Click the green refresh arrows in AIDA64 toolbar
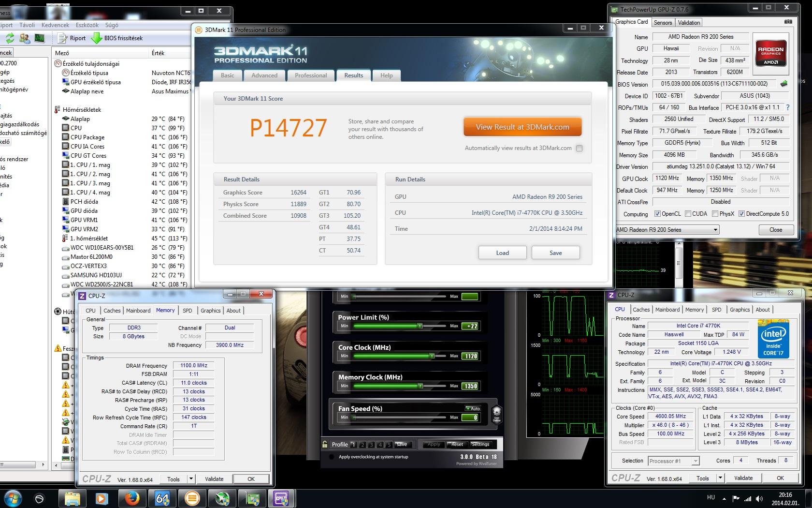The height and width of the screenshot is (508, 812). [x=9, y=38]
